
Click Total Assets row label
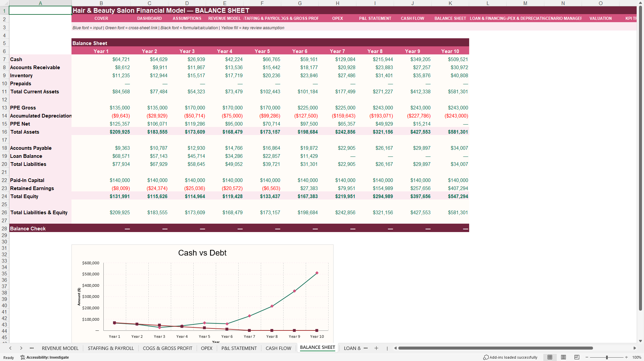25,132
